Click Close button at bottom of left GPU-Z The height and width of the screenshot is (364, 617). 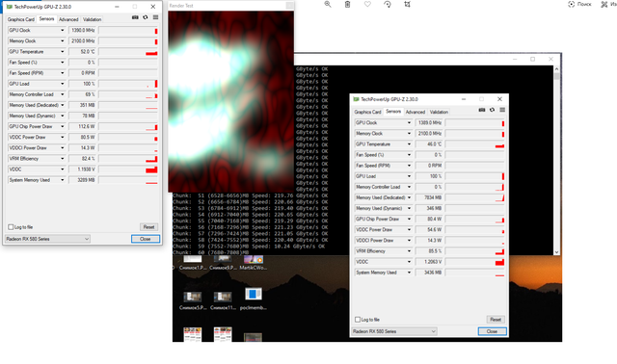[x=146, y=239]
